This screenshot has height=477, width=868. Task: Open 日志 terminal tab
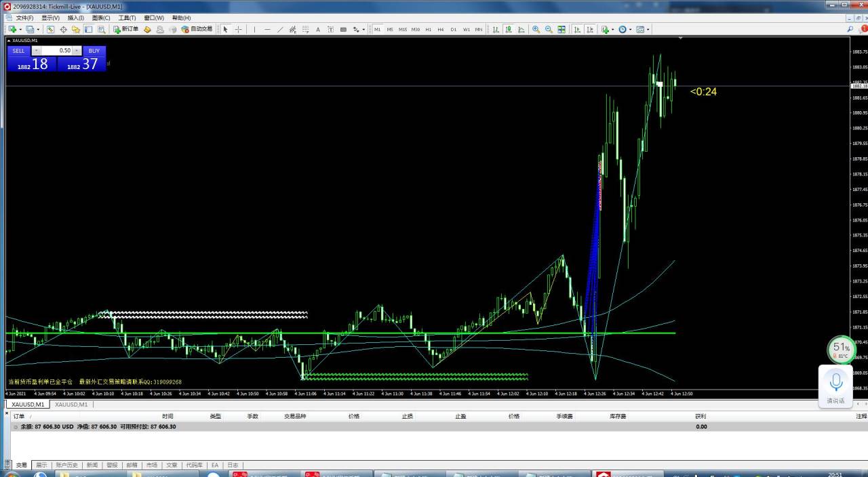tap(233, 465)
